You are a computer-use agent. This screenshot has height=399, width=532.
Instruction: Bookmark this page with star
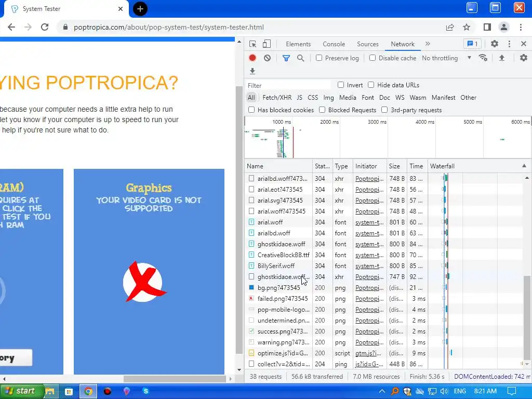coord(467,27)
